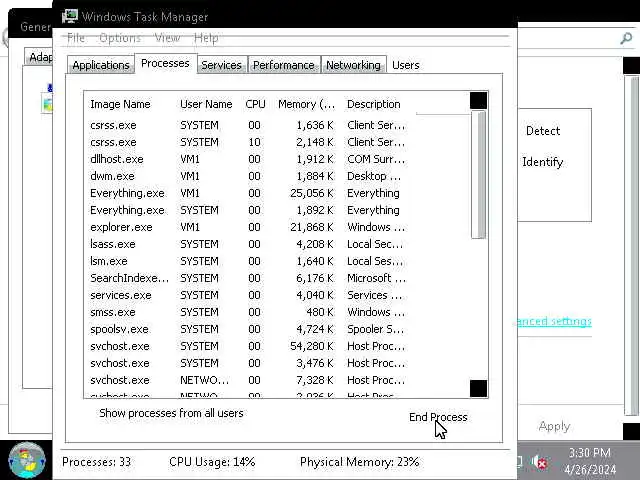Open the Advanced settings link
640x480 pixels.
click(x=554, y=322)
